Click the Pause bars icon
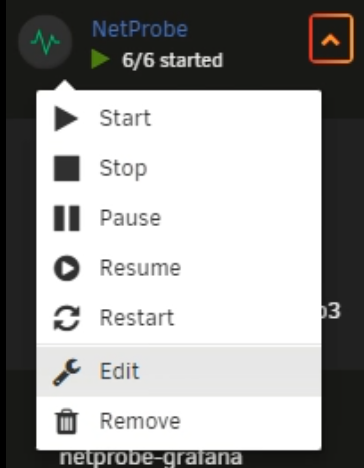The image size is (364, 468). tap(67, 218)
